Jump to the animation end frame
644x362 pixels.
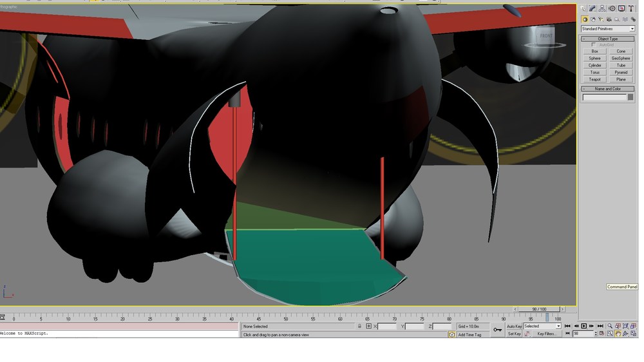coord(600,327)
